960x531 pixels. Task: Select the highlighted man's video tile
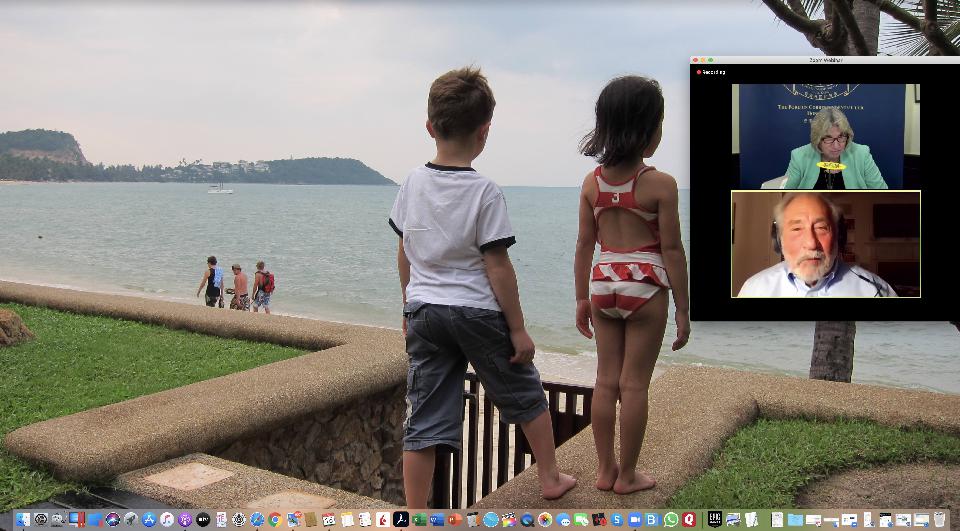825,244
